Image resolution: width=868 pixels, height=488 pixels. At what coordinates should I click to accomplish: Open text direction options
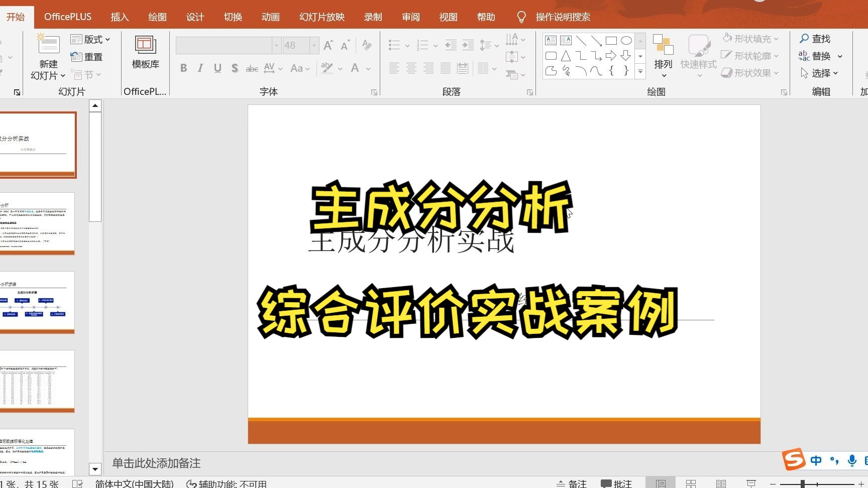(x=515, y=39)
